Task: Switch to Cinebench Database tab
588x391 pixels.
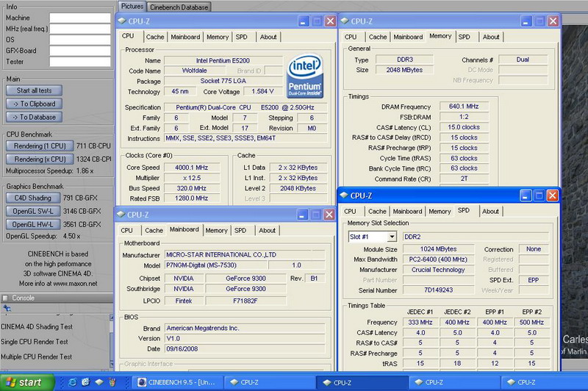Action: pyautogui.click(x=179, y=7)
